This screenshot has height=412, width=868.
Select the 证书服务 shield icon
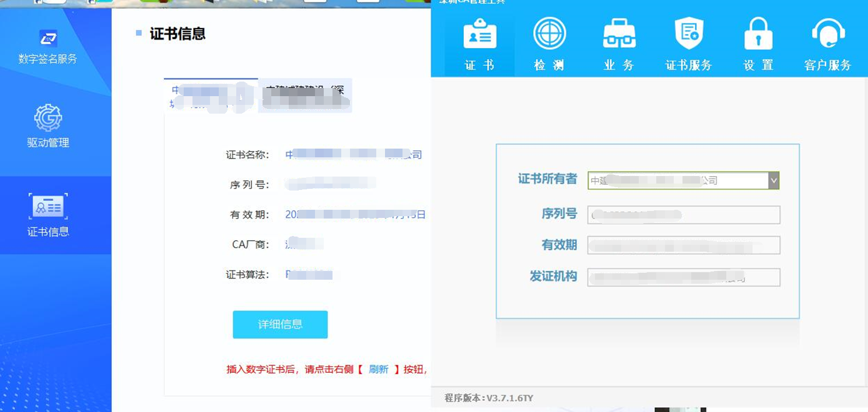[689, 34]
